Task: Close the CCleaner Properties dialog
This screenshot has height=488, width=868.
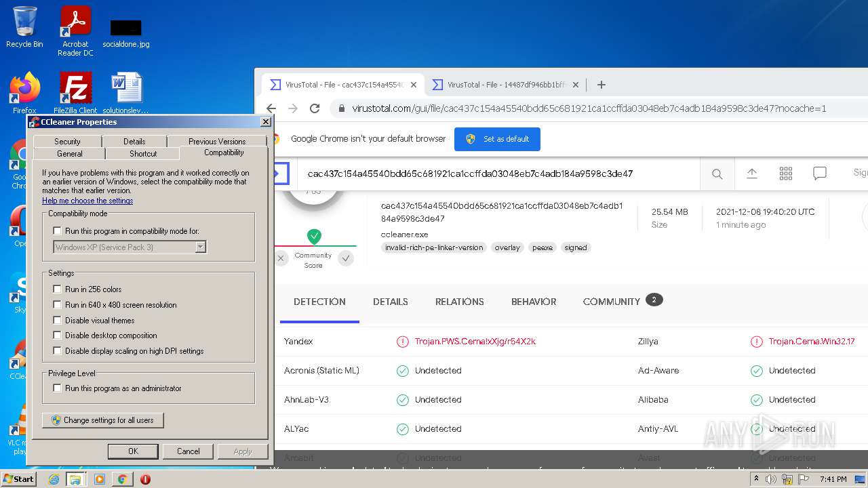Action: (265, 122)
